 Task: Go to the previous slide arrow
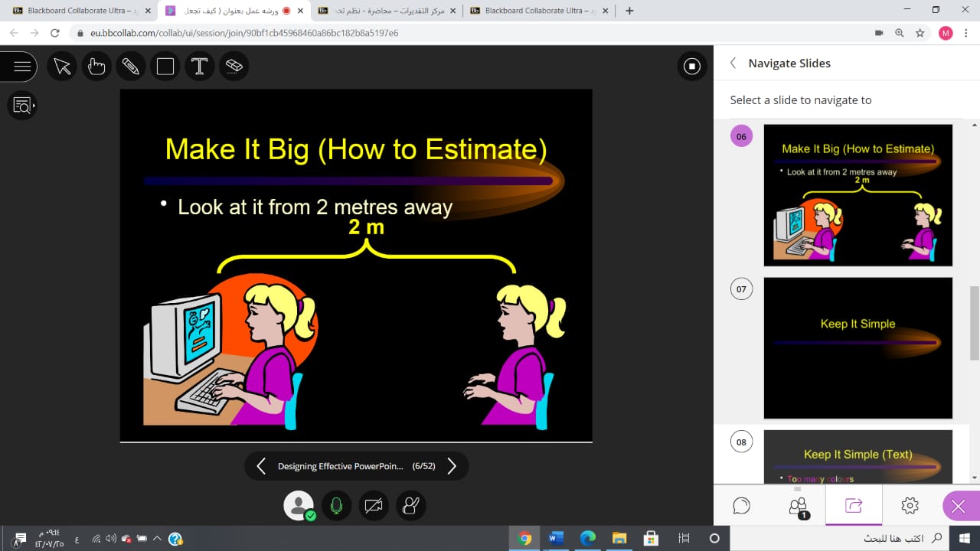[x=261, y=466]
